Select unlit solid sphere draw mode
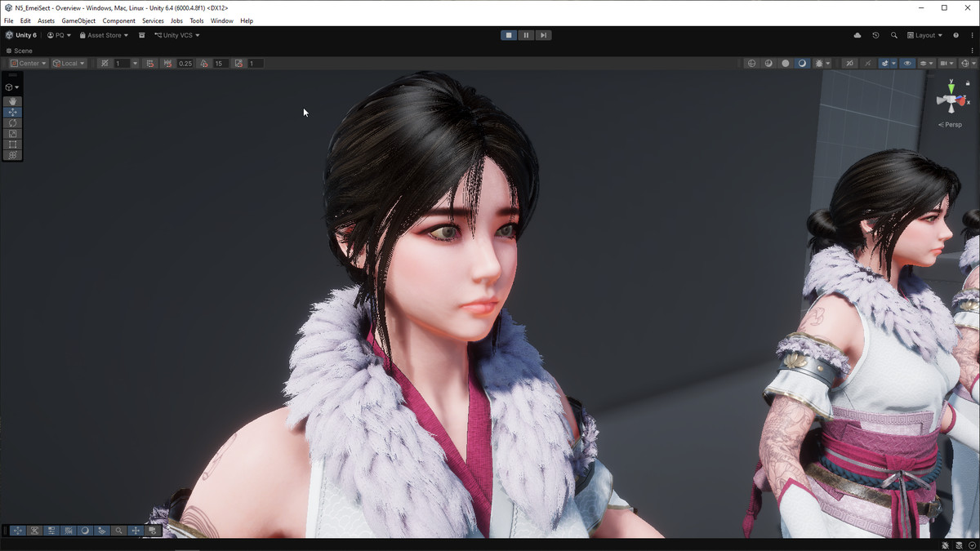 (786, 64)
